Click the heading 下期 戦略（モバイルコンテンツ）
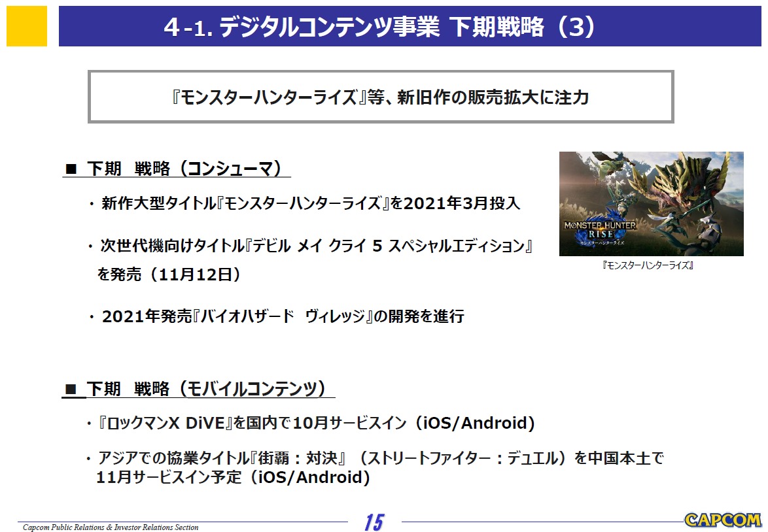Image resolution: width=768 pixels, height=532 pixels. click(206, 389)
